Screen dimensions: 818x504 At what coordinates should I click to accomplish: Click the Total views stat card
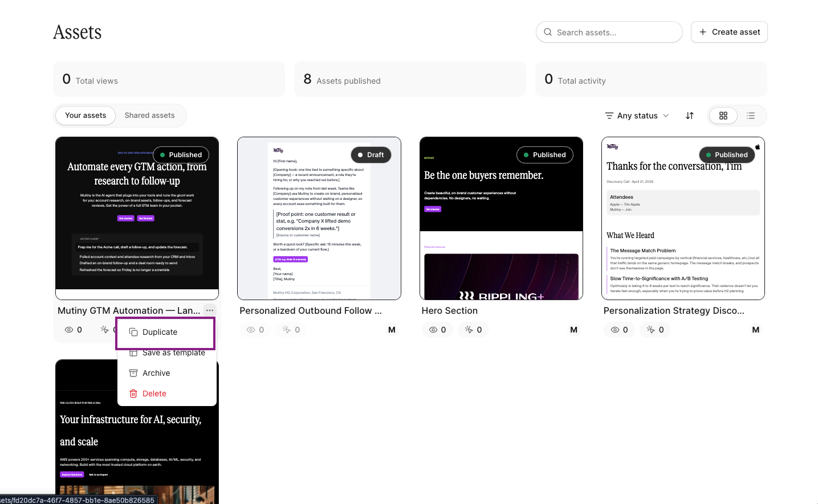169,79
